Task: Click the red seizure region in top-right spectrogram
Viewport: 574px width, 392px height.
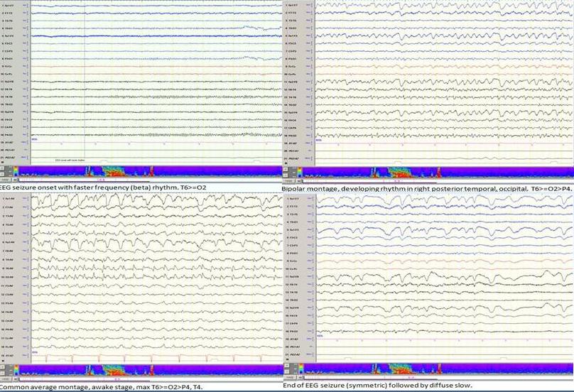Action: (401, 172)
